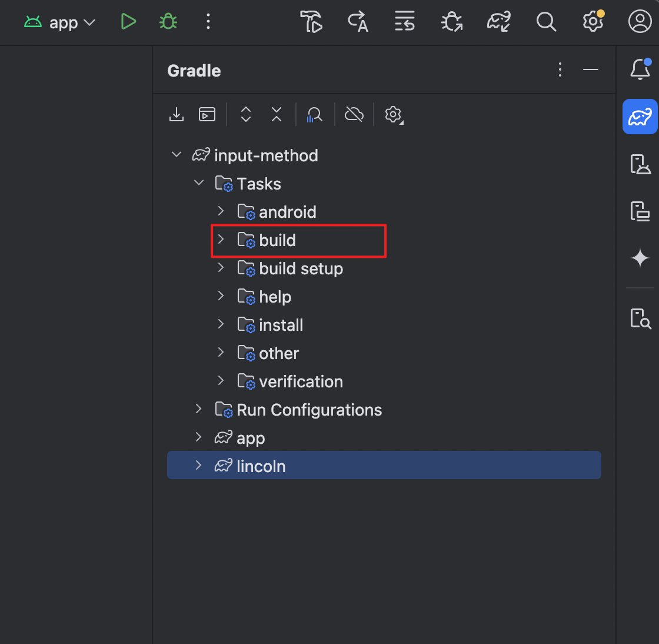
Task: Expand the android tasks folder
Action: click(x=221, y=211)
